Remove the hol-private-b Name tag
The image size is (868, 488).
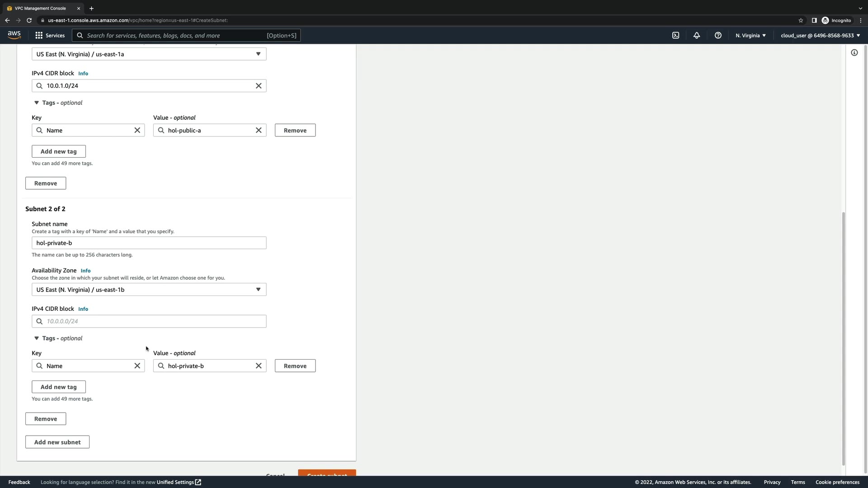coord(295,366)
